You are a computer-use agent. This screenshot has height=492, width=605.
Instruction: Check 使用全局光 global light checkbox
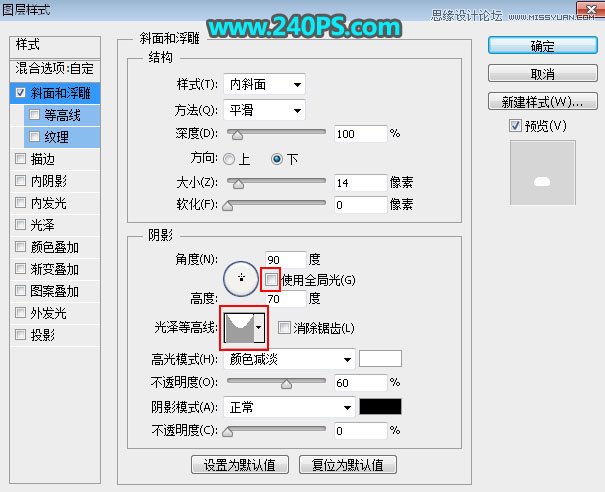[271, 279]
